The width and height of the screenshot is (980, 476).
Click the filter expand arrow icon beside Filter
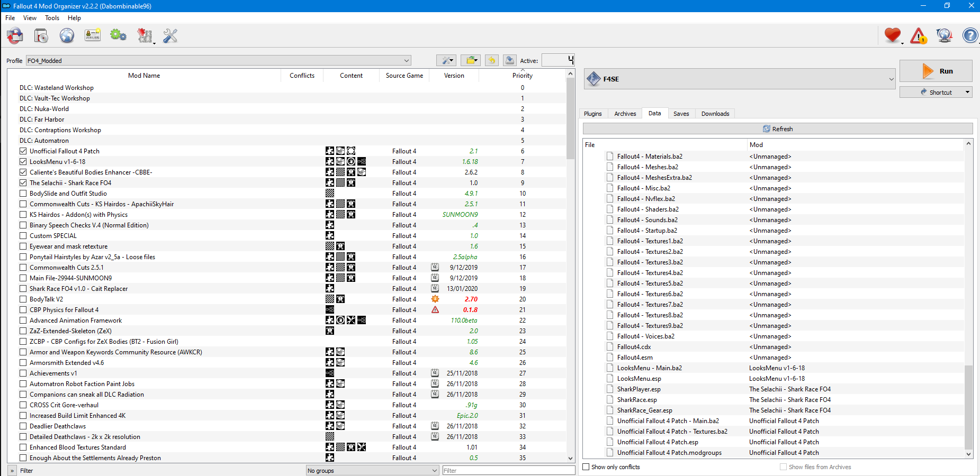[x=12, y=471]
